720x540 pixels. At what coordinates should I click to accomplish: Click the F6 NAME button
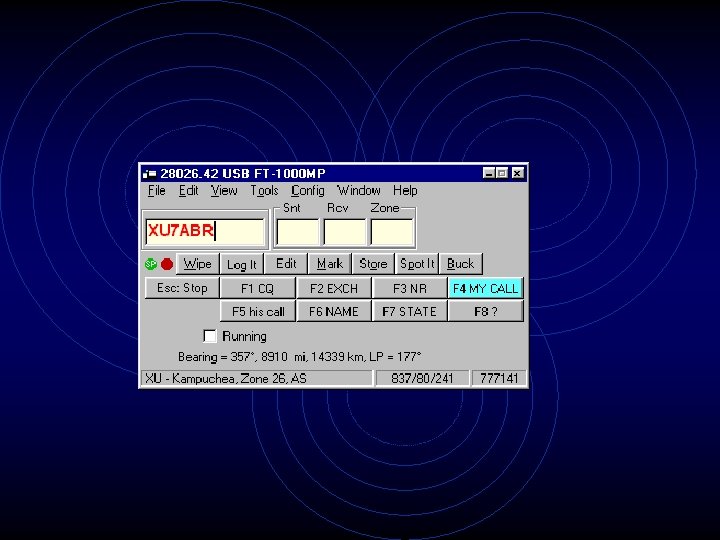coord(334,311)
